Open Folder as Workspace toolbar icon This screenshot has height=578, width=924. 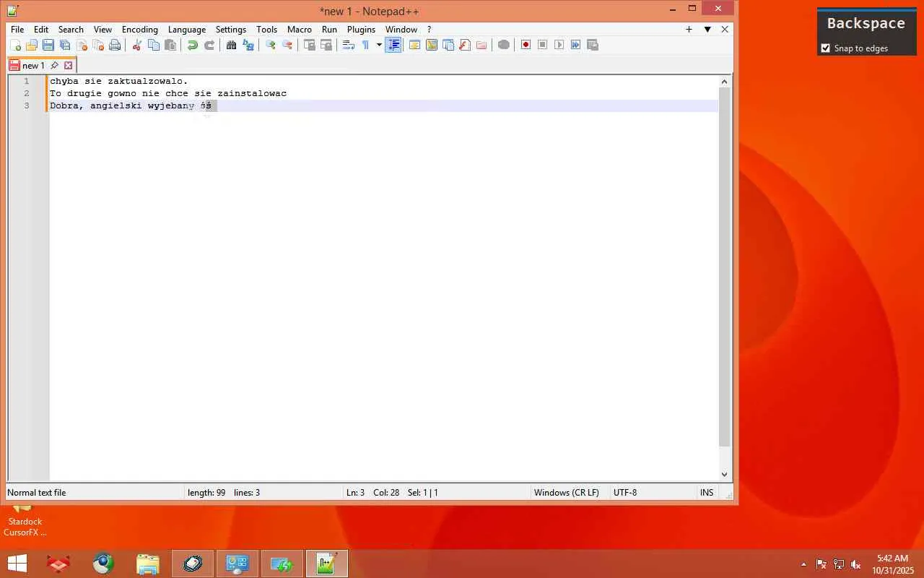click(x=481, y=45)
